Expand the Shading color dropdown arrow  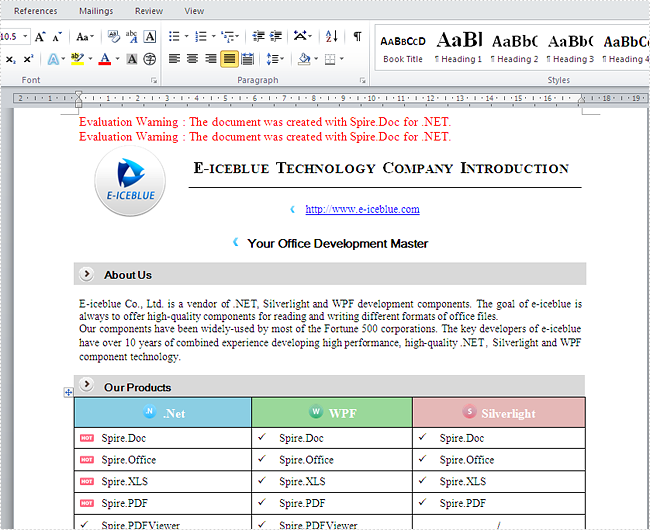316,59
